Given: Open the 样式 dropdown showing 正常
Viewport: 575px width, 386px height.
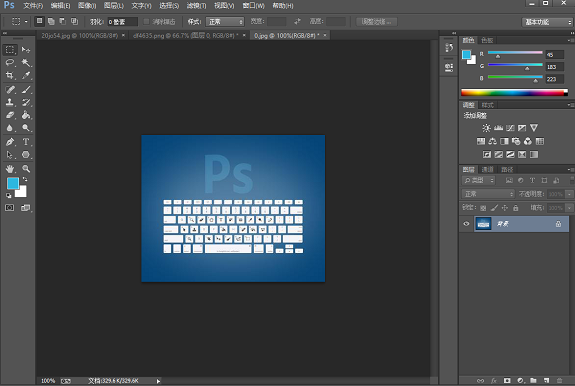Looking at the screenshot, I should click(225, 22).
